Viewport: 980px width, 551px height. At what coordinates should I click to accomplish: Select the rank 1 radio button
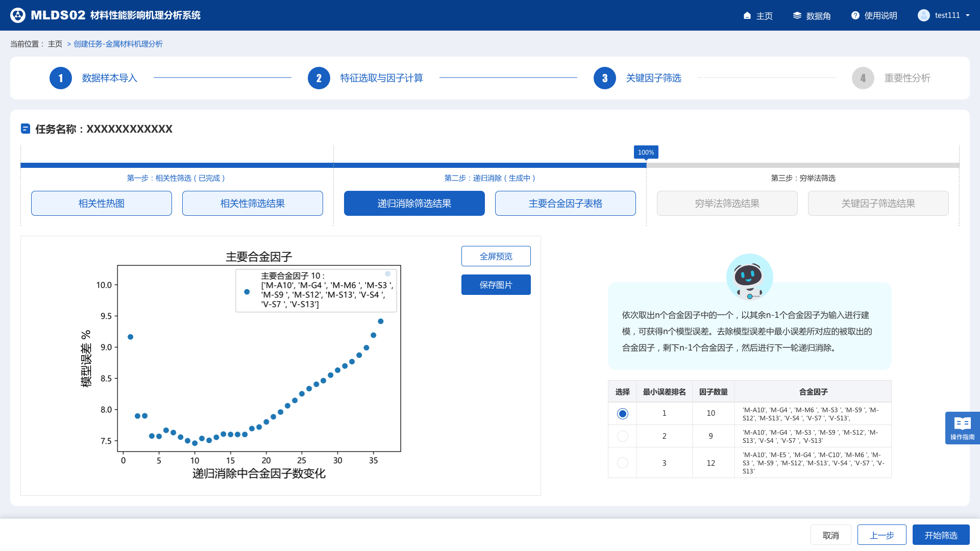(622, 414)
